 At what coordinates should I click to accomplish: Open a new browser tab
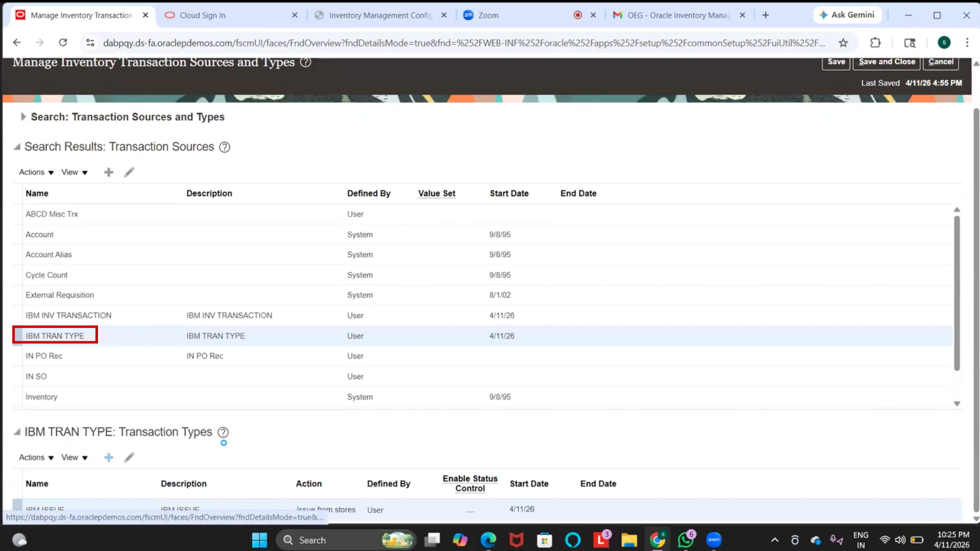tap(765, 15)
